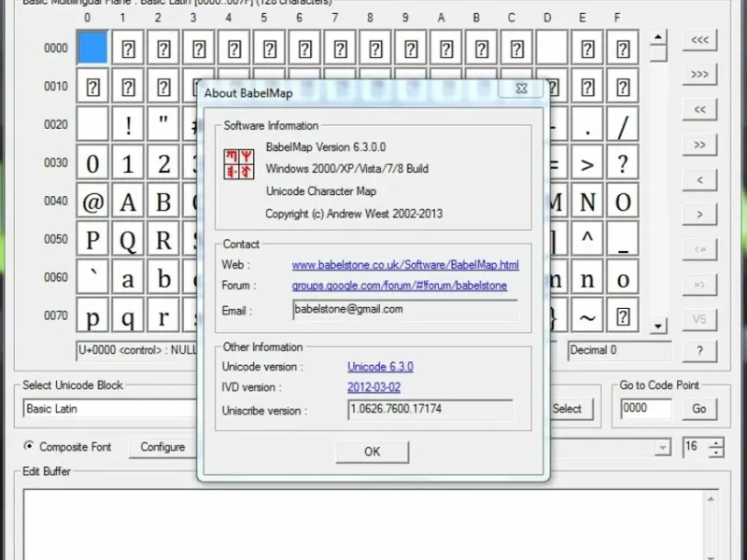
Task: Select the underscore character cell
Action: point(622,239)
